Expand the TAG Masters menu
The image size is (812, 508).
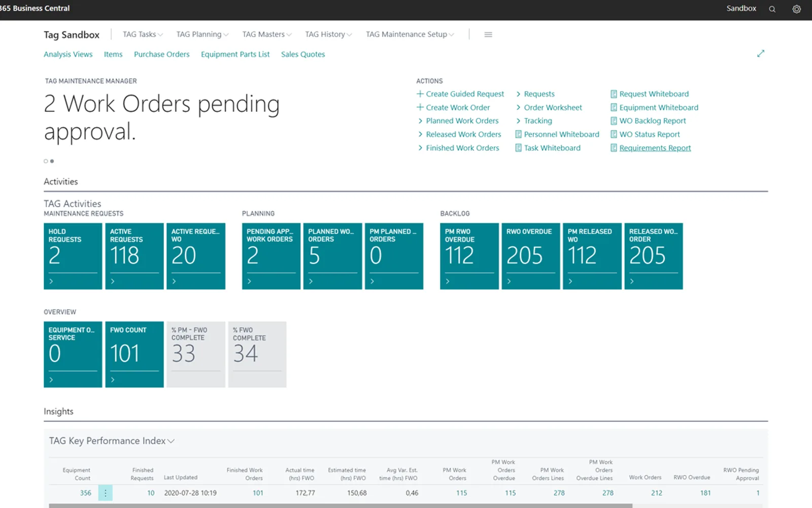click(x=266, y=35)
